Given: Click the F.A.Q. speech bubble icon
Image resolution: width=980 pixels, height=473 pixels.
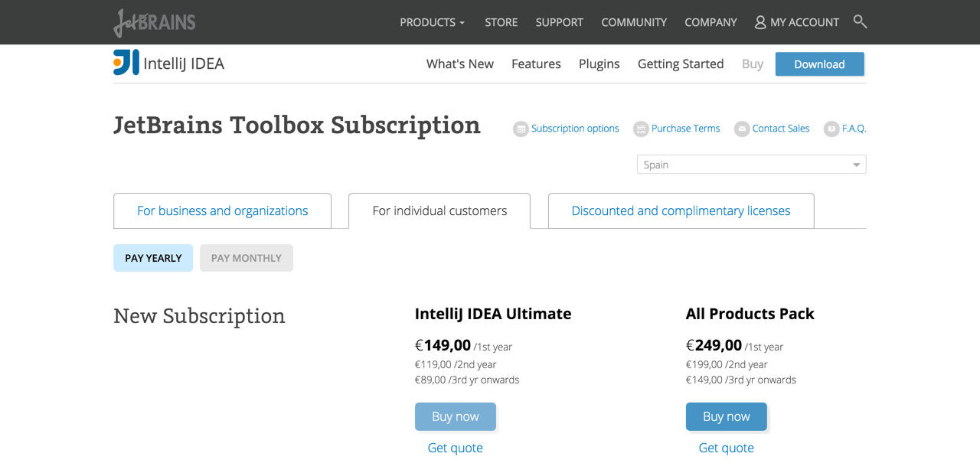Looking at the screenshot, I should click(831, 129).
